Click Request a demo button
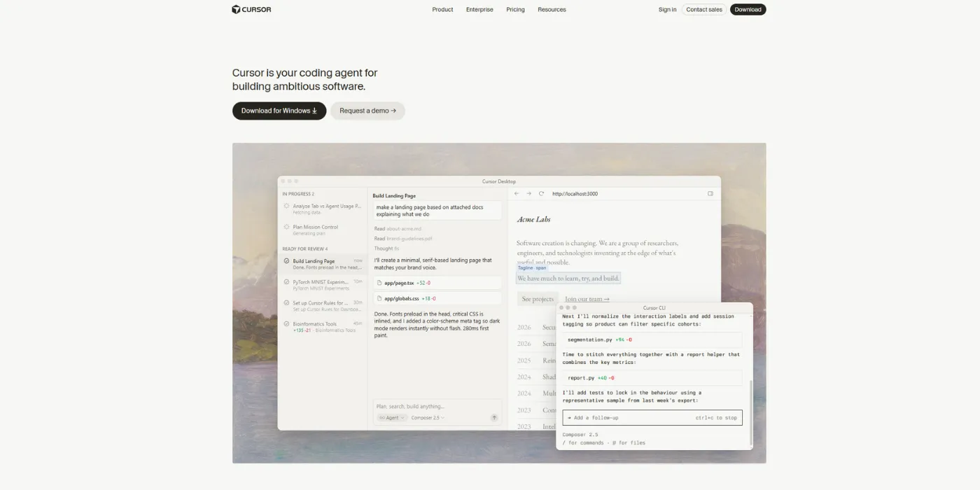Screen dimensions: 980x490 point(367,111)
